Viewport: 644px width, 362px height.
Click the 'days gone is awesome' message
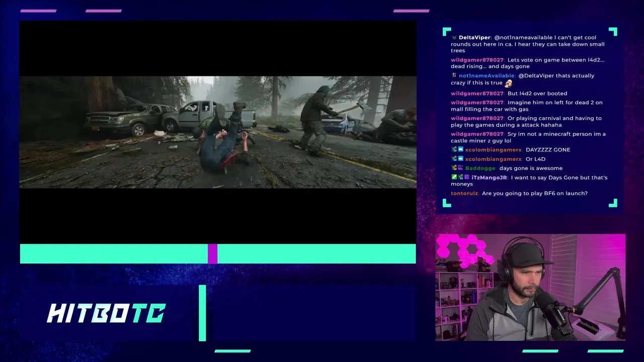click(531, 168)
